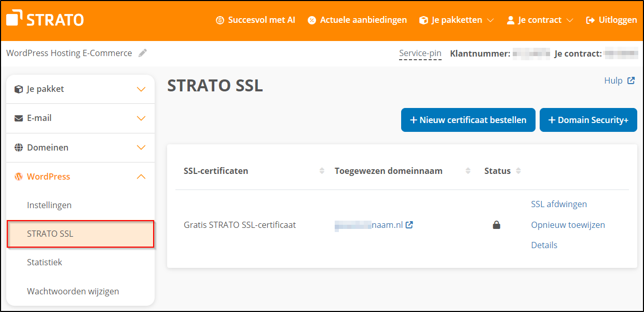Click the lock icon in the Status column
Viewport: 644px width, 312px height.
coord(496,224)
